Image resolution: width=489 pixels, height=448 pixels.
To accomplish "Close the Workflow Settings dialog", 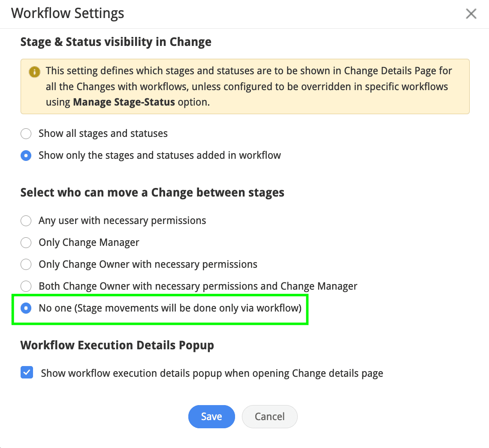I will point(471,14).
